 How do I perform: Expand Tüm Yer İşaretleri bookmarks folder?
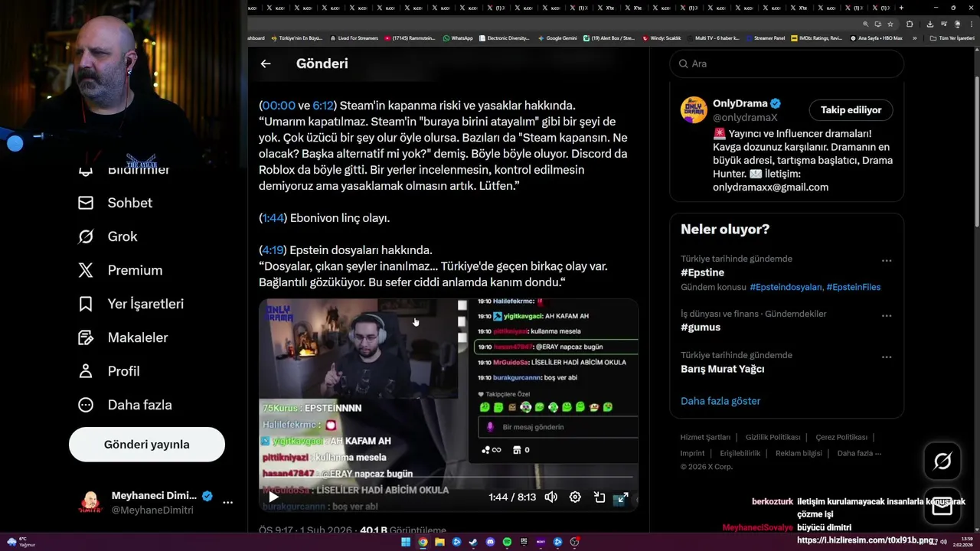coord(952,38)
